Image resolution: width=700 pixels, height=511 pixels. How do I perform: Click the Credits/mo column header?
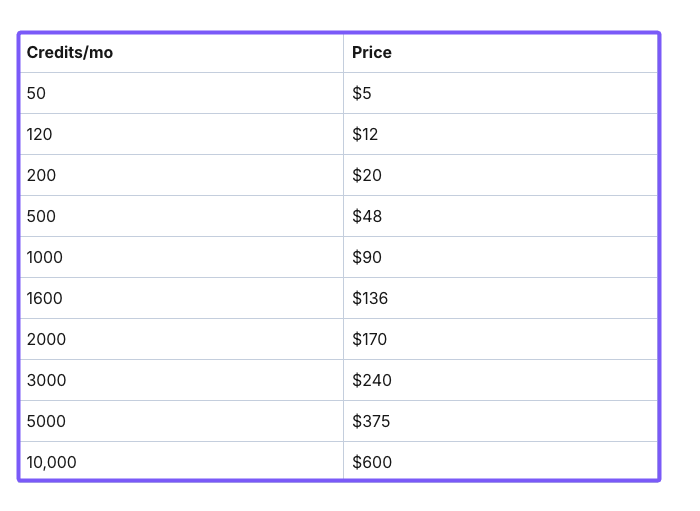(x=70, y=52)
